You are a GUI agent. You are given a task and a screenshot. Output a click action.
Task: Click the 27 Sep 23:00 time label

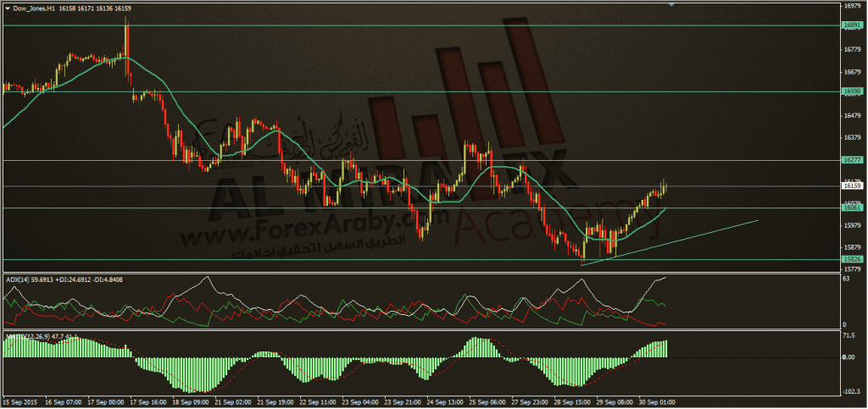pos(530,402)
